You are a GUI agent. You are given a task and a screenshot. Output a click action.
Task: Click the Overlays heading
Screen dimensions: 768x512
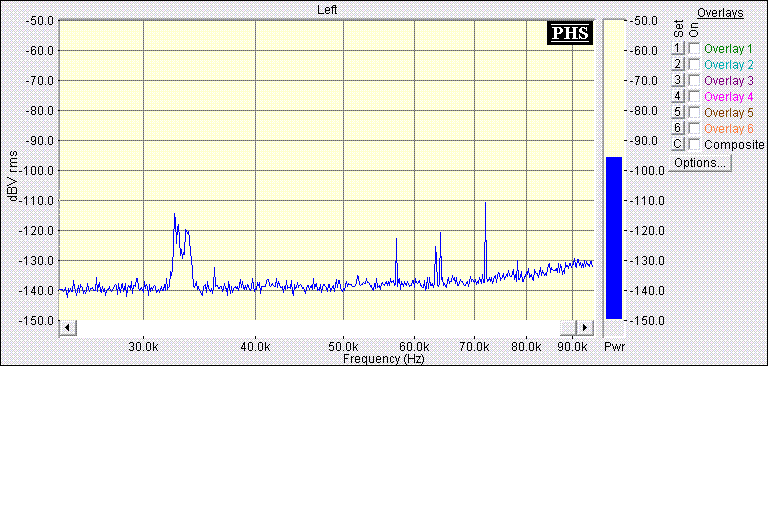(720, 13)
